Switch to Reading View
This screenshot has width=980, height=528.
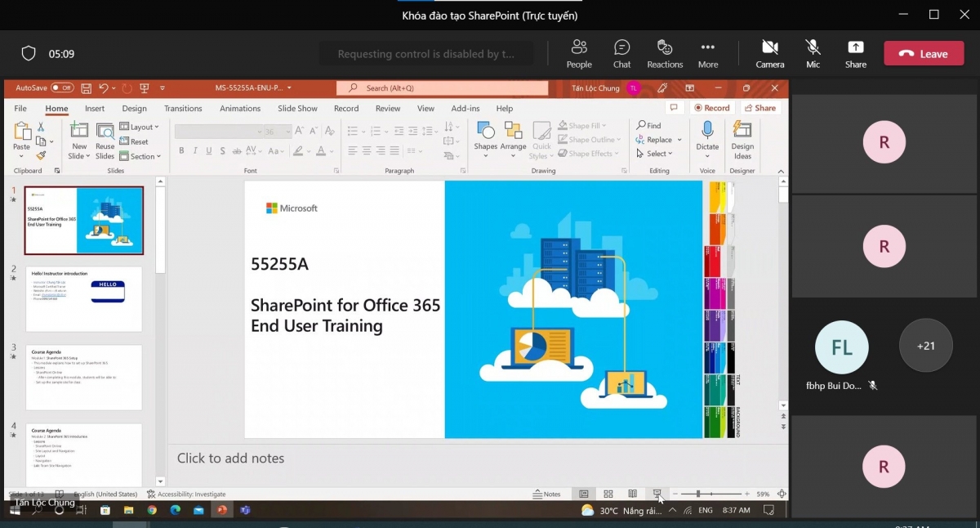(632, 494)
